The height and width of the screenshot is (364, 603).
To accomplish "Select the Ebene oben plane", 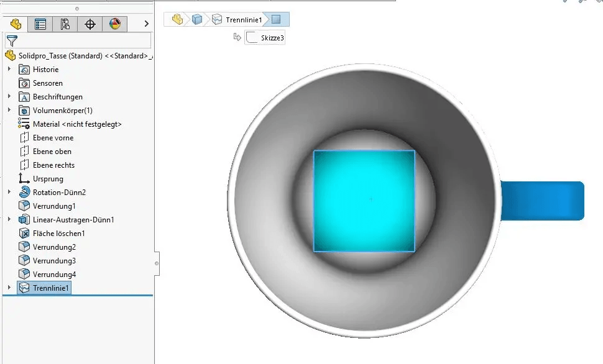I will coord(52,152).
